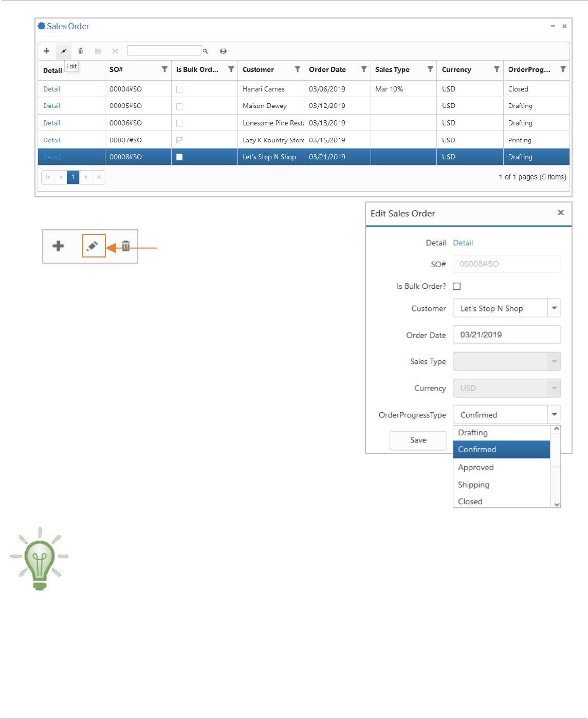The image size is (588, 719).
Task: Select Drafting from the progress list
Action: click(502, 433)
